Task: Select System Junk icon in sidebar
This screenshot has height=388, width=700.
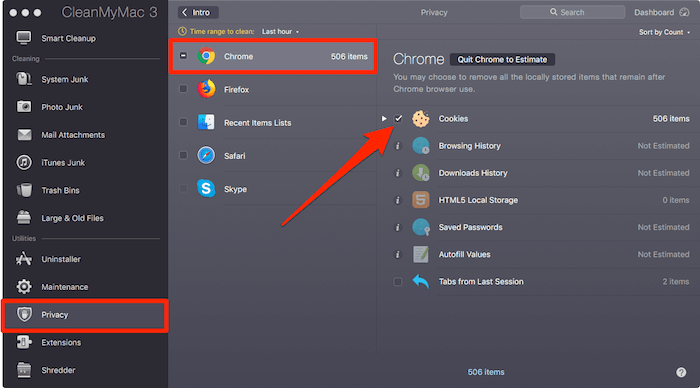Action: point(24,79)
